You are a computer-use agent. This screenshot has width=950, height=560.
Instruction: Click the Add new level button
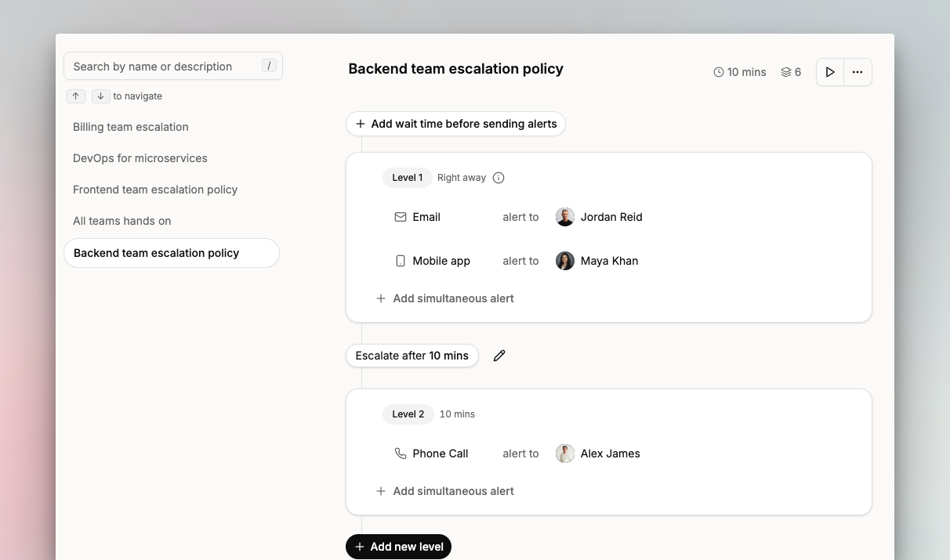[398, 547]
